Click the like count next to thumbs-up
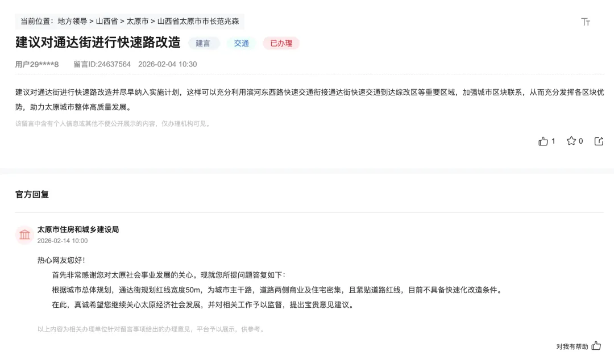The image size is (614, 364). click(553, 141)
